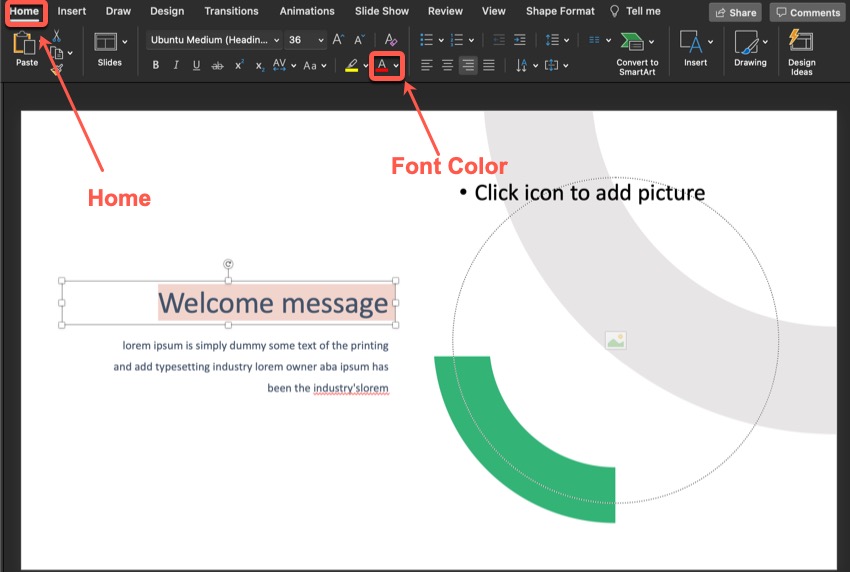Click the Share button

point(735,13)
